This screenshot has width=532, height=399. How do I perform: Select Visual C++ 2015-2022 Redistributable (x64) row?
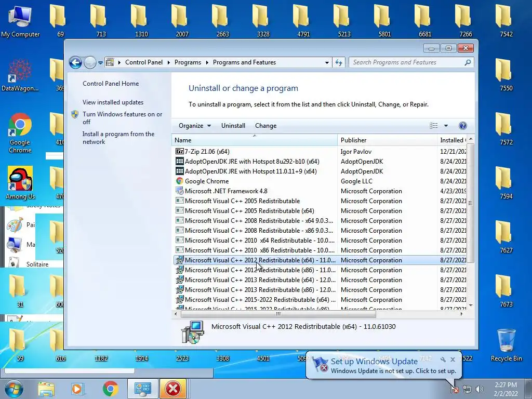320,300
